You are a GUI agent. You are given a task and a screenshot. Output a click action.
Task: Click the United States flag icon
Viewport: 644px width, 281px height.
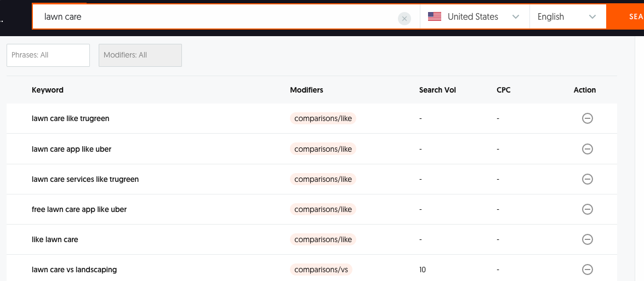pos(435,17)
